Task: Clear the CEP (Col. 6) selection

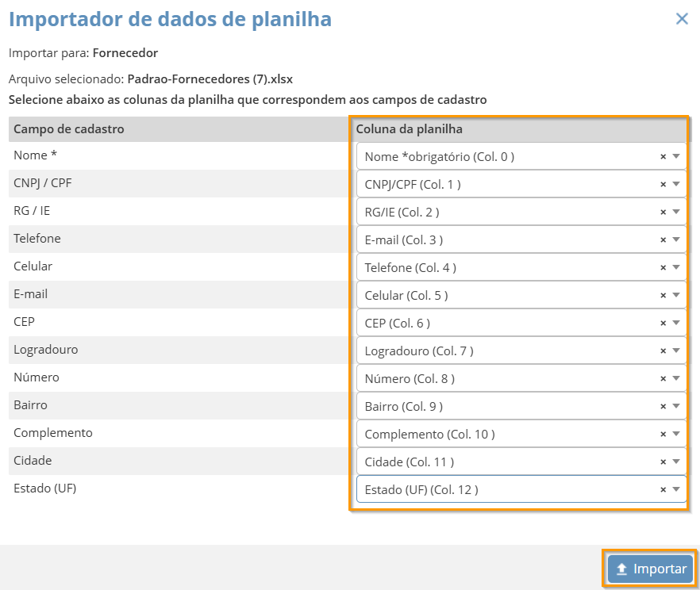Action: [x=663, y=324]
